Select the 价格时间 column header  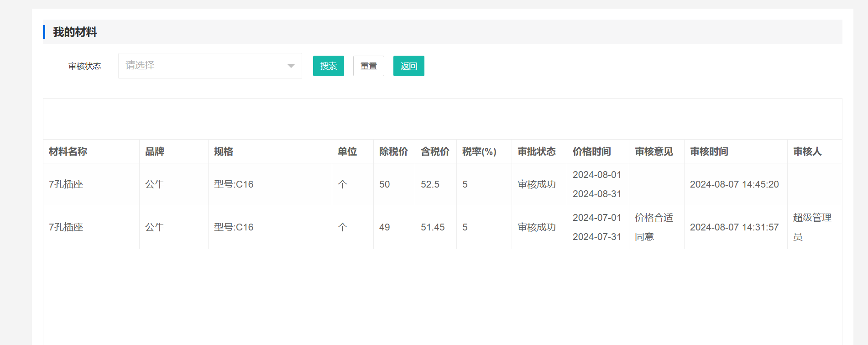(592, 152)
